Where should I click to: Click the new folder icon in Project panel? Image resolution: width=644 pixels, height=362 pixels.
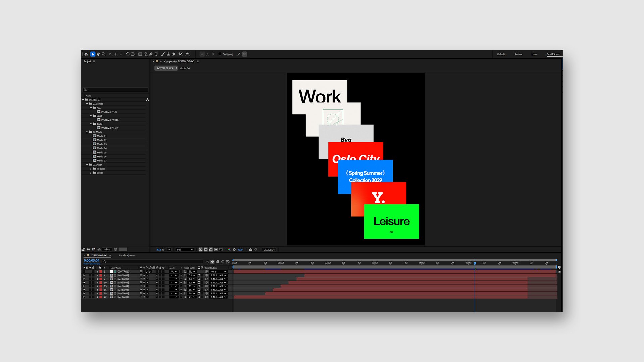[x=88, y=249]
